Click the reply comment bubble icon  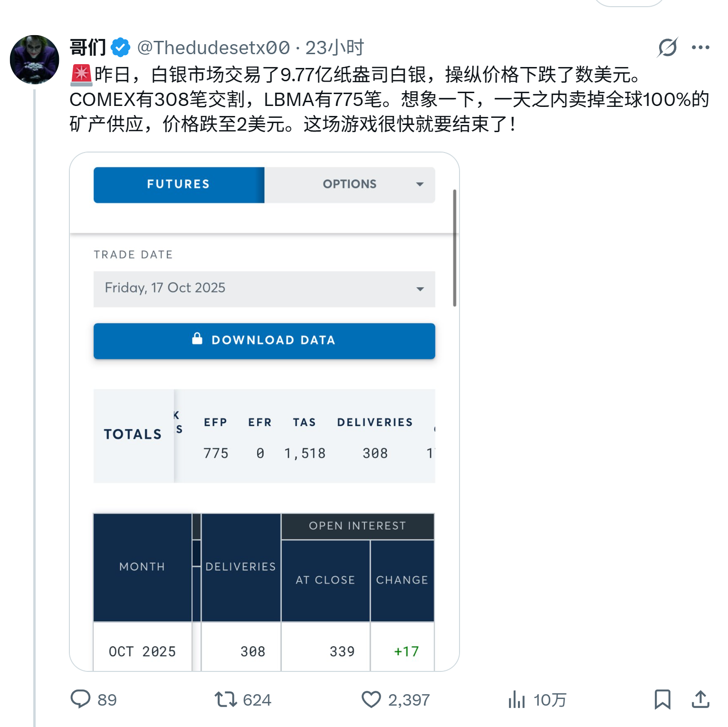(80, 699)
